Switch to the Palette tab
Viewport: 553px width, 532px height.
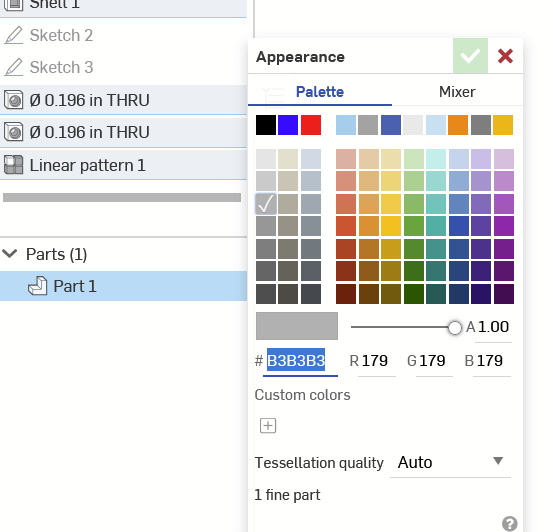[320, 92]
